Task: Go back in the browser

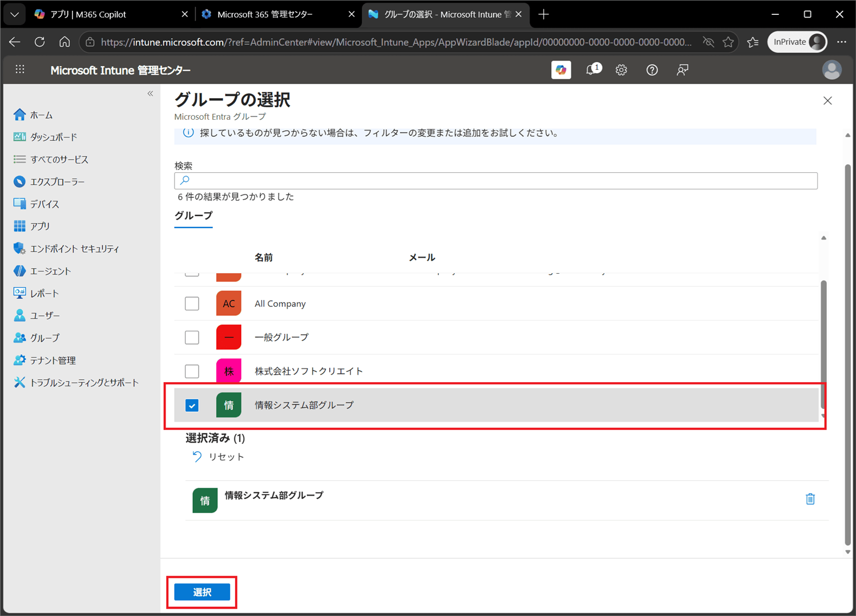Action: 15,42
